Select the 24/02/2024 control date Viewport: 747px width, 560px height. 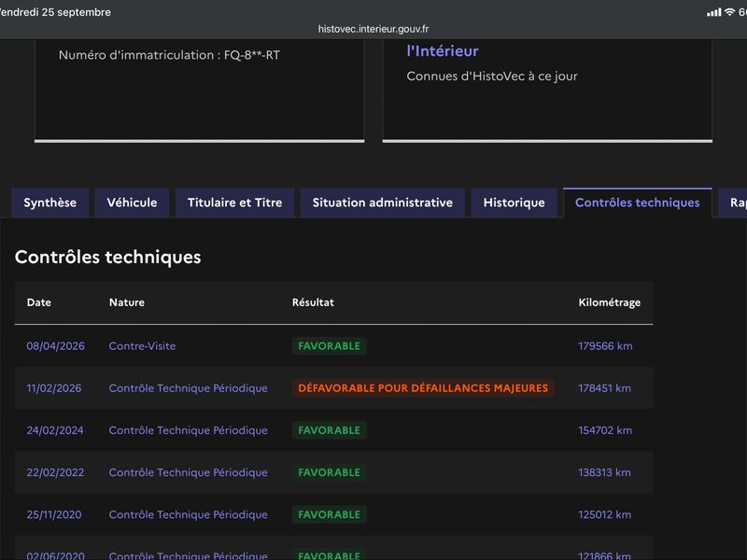click(55, 430)
